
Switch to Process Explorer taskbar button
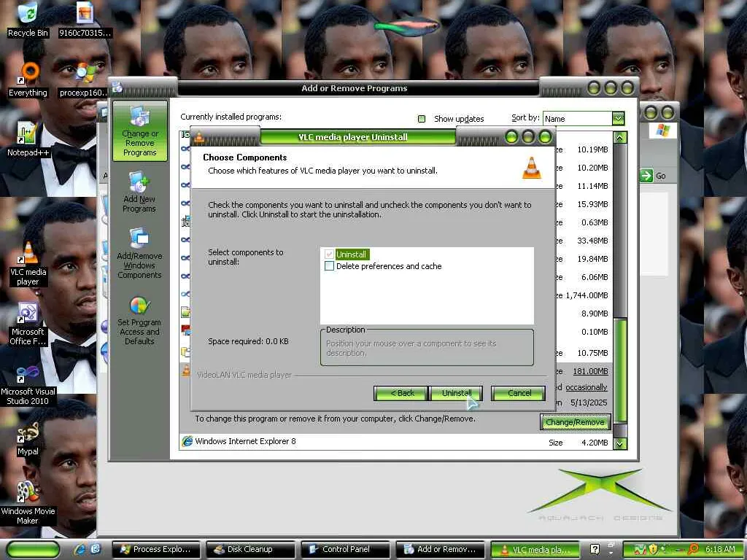pos(155,550)
